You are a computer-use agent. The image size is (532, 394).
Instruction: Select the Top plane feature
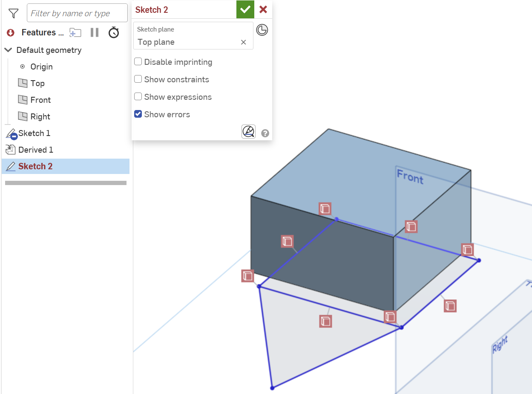coord(37,83)
